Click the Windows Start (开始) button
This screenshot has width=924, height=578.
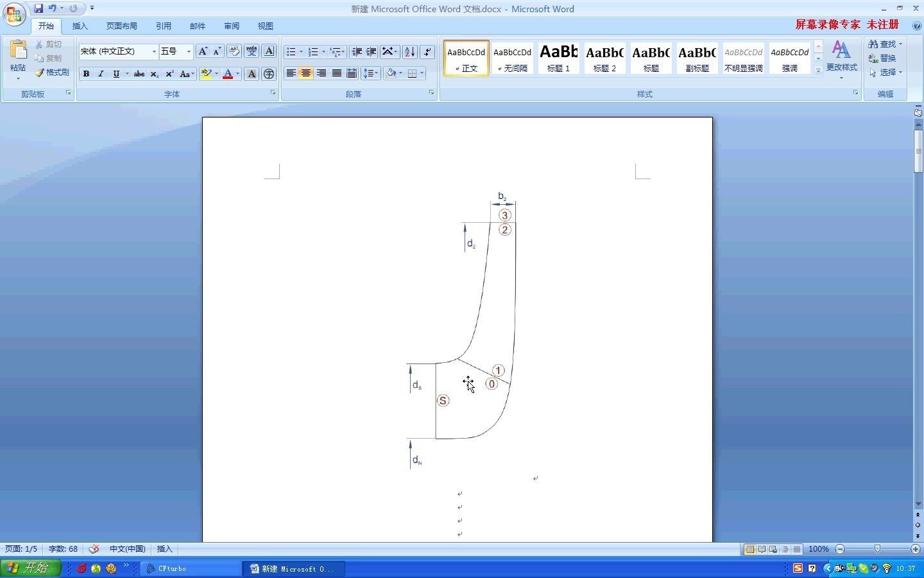(30, 568)
